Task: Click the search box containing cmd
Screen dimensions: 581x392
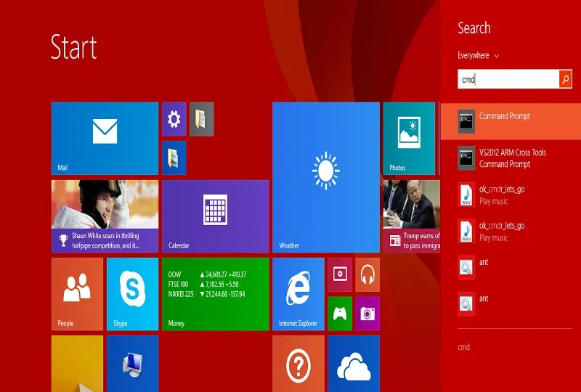Action: 508,79
